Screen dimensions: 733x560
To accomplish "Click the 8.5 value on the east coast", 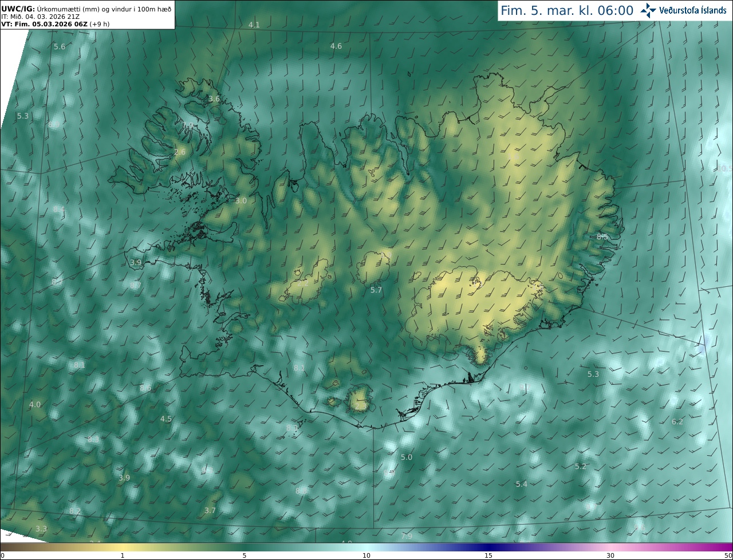I will click(x=602, y=236).
